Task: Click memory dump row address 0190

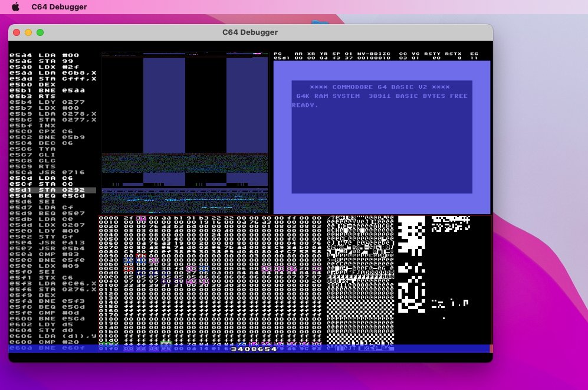Action: coord(109,323)
